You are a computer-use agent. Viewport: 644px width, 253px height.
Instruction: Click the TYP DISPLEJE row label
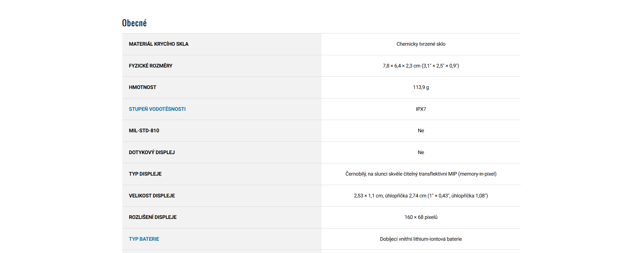click(x=145, y=174)
